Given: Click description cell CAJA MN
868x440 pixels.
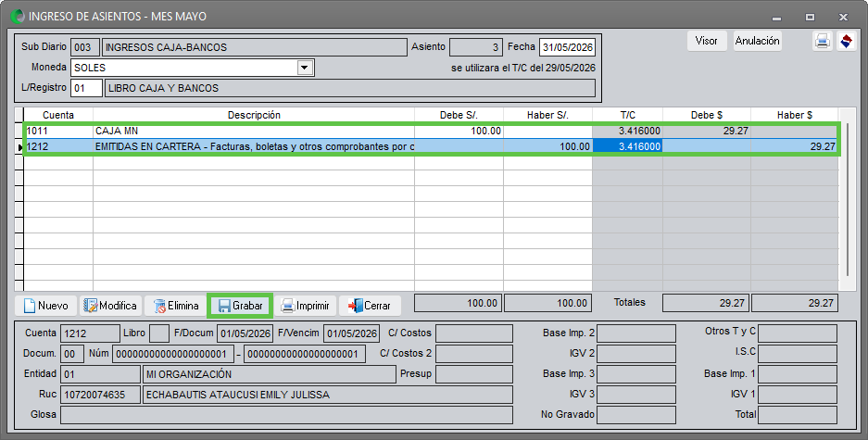Looking at the screenshot, I should [x=254, y=132].
